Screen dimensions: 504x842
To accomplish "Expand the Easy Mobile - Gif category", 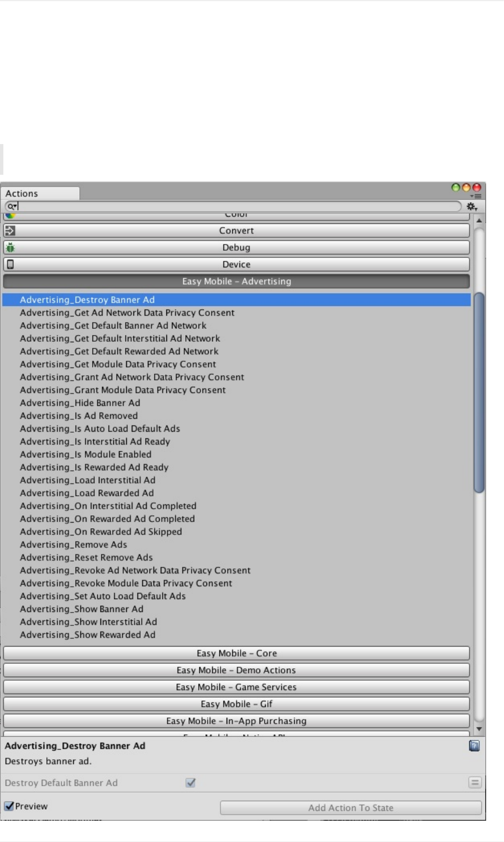I will pyautogui.click(x=237, y=704).
